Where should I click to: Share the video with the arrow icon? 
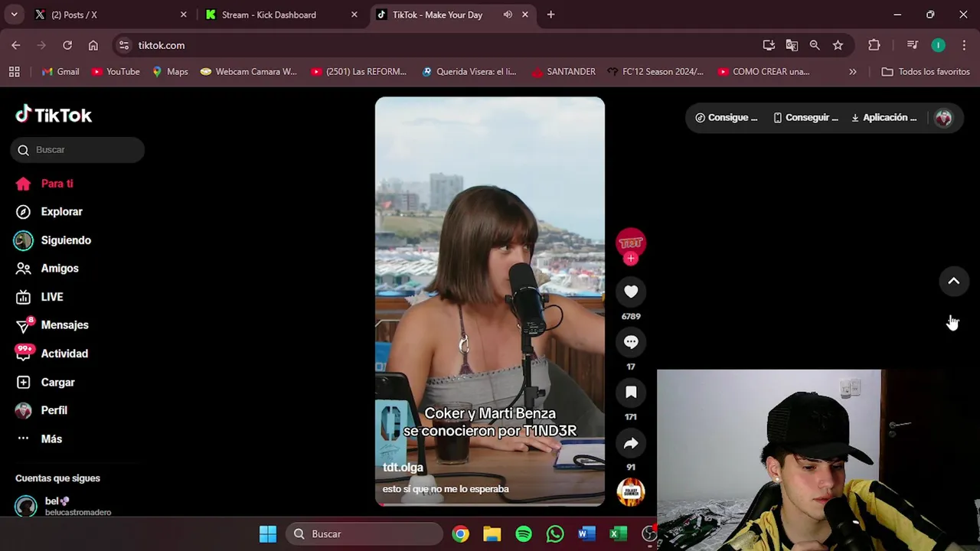(631, 443)
